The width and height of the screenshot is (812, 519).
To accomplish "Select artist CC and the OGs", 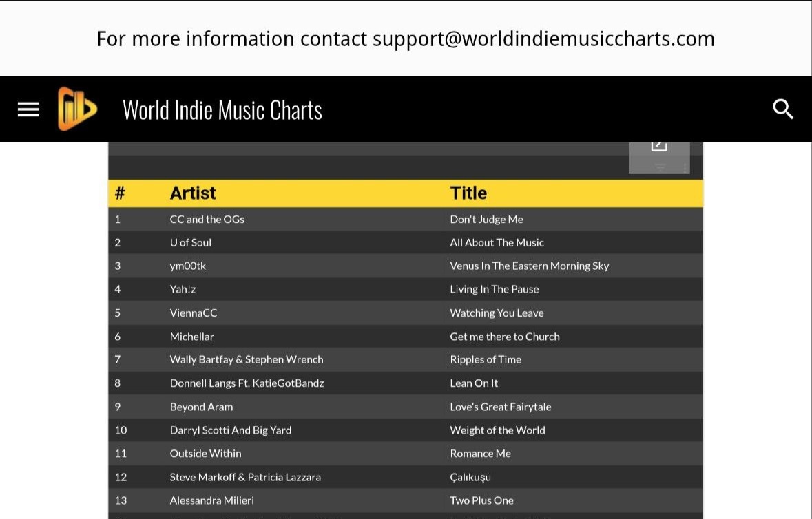I will pos(207,220).
